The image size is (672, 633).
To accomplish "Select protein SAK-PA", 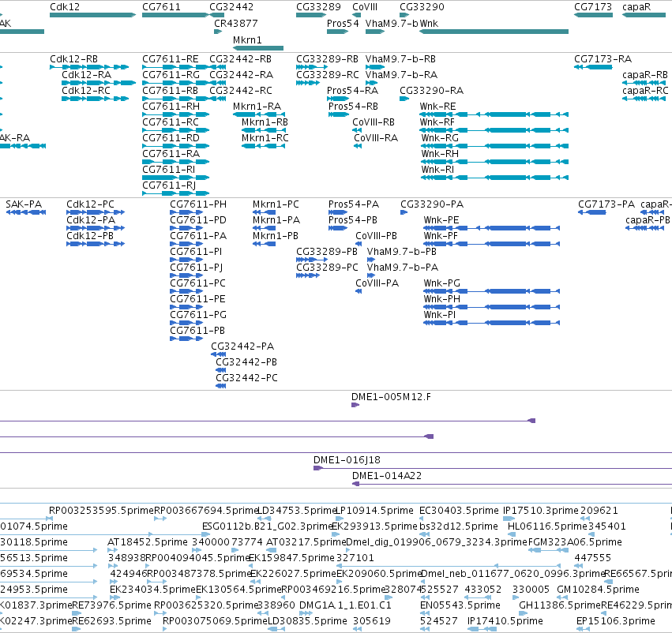I will click(x=24, y=204).
